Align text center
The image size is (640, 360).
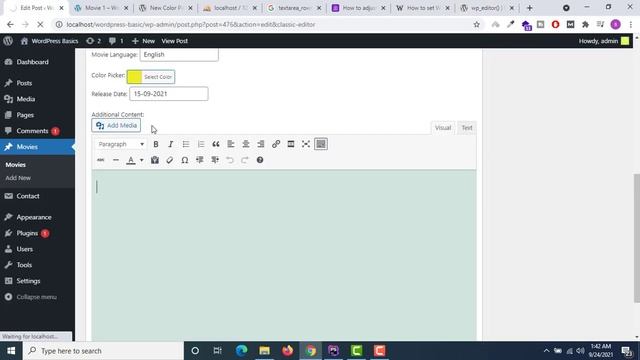click(x=246, y=144)
